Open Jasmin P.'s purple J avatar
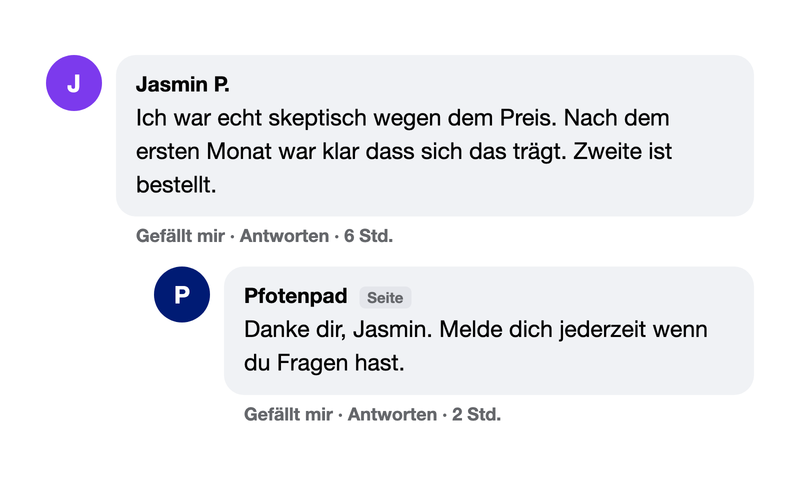This screenshot has height=480, width=800. coord(74,83)
